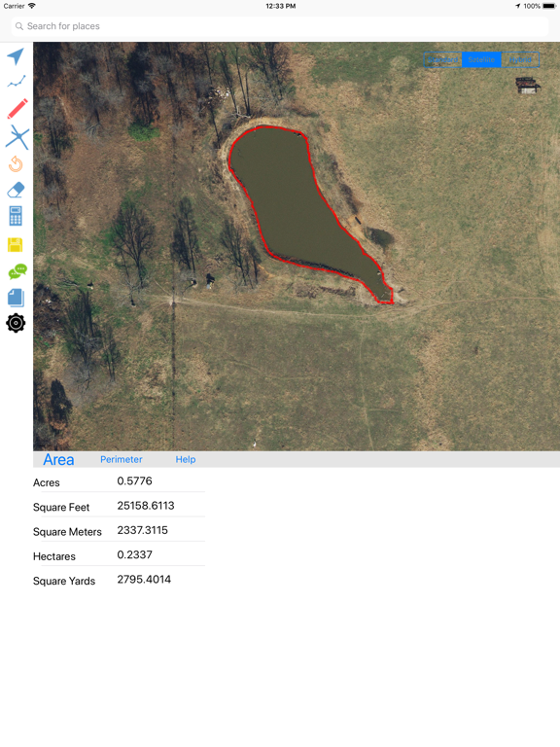This screenshot has width=560, height=747.
Task: Tap the location arrow icon
Action: pyautogui.click(x=16, y=56)
